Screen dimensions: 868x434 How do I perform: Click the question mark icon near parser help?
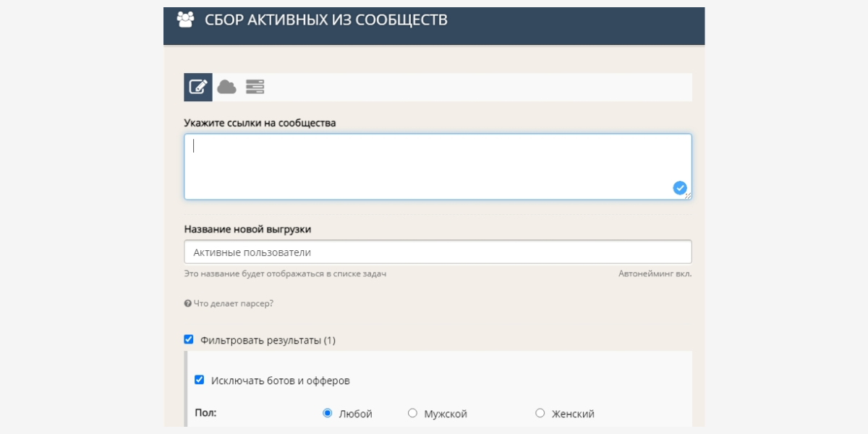point(187,304)
